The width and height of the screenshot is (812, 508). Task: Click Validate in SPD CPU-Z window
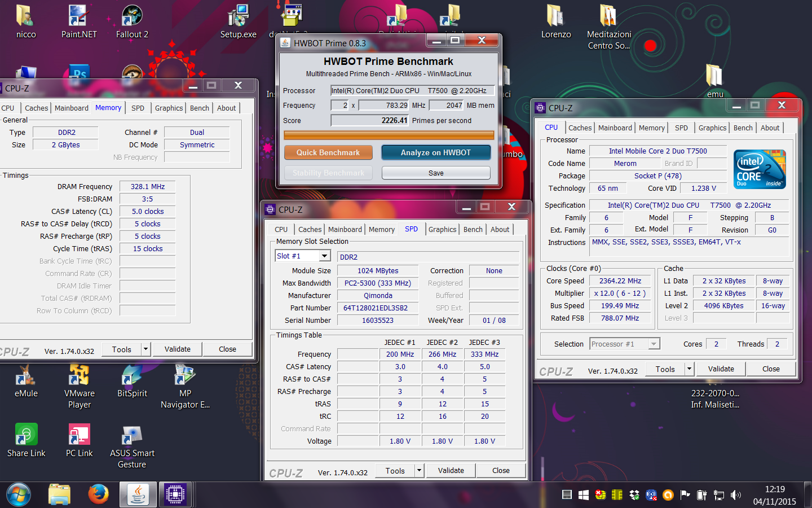[451, 470]
